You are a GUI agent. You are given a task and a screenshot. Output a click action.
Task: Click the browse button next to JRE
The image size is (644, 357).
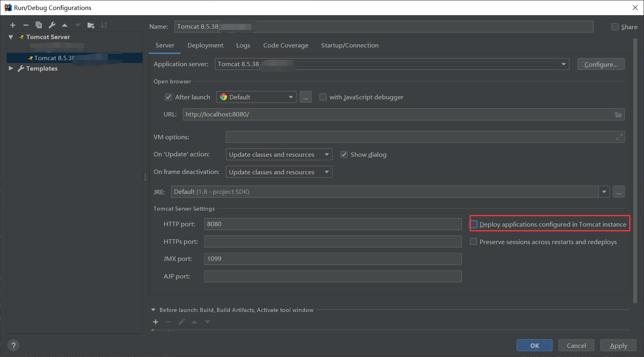(619, 192)
